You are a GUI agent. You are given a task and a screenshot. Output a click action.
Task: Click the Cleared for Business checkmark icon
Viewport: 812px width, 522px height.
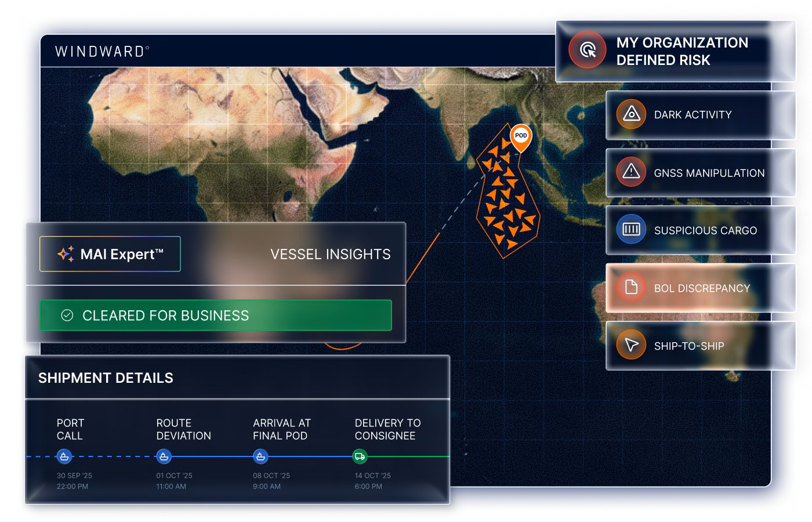click(x=67, y=316)
